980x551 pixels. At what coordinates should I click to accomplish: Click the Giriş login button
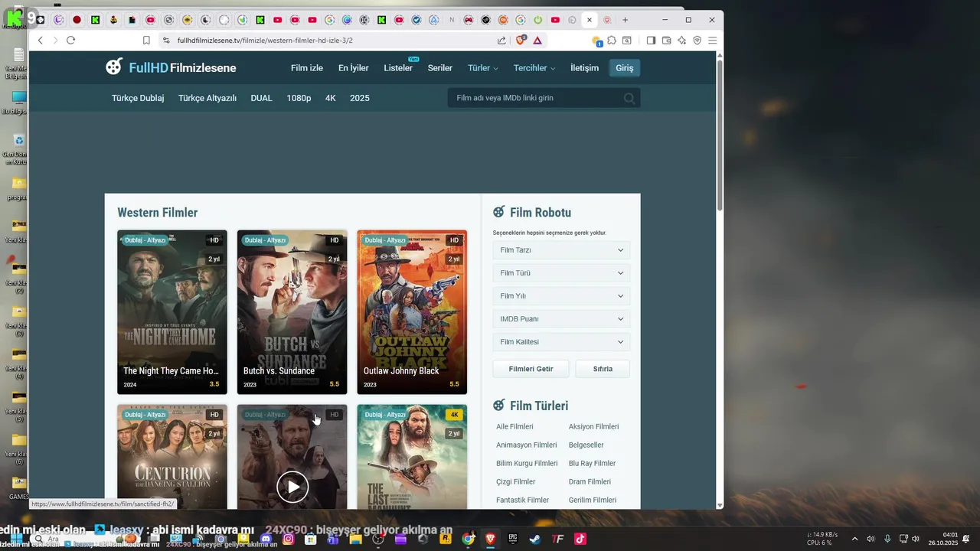625,68
